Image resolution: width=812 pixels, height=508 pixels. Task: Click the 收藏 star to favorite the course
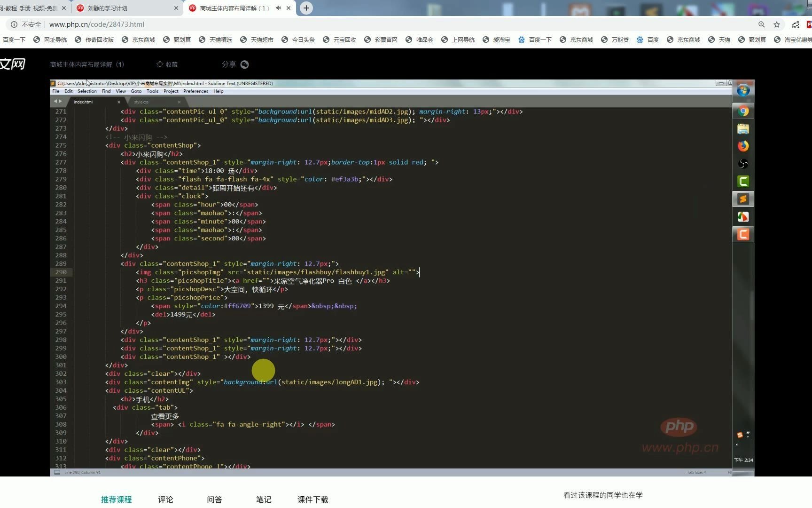pyautogui.click(x=167, y=64)
